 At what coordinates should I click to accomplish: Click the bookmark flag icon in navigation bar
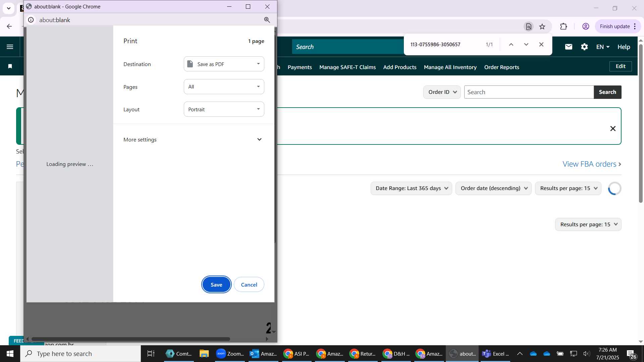click(x=10, y=66)
